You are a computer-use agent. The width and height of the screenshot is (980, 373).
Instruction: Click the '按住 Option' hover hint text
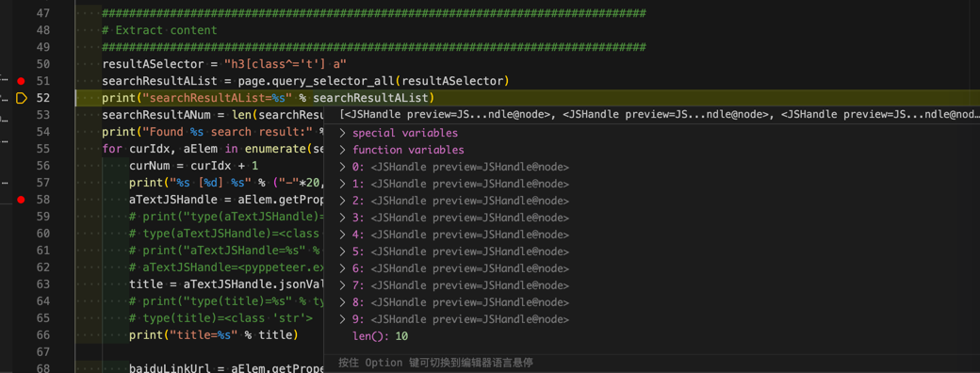pyautogui.click(x=435, y=363)
